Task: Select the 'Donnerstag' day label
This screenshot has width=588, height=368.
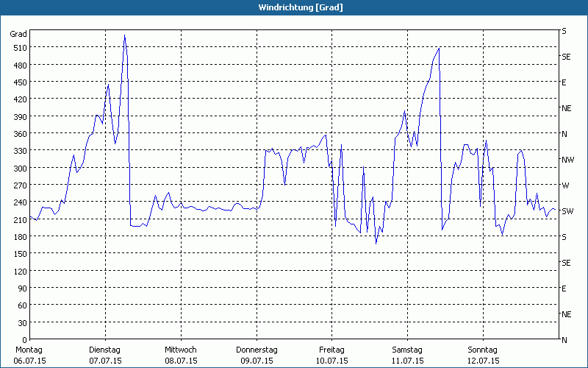Action: coord(257,350)
